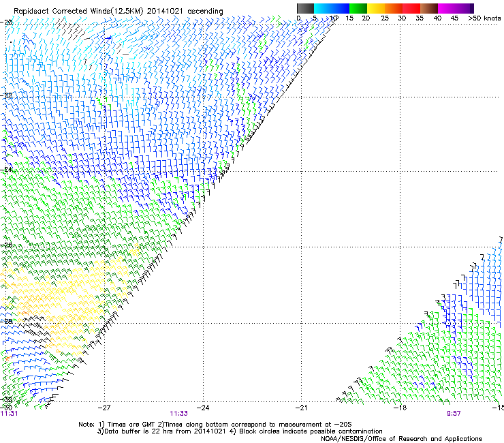The height and width of the screenshot is (443, 504).
Task: Click the red 30-35 knots legend color
Action: pos(411,8)
